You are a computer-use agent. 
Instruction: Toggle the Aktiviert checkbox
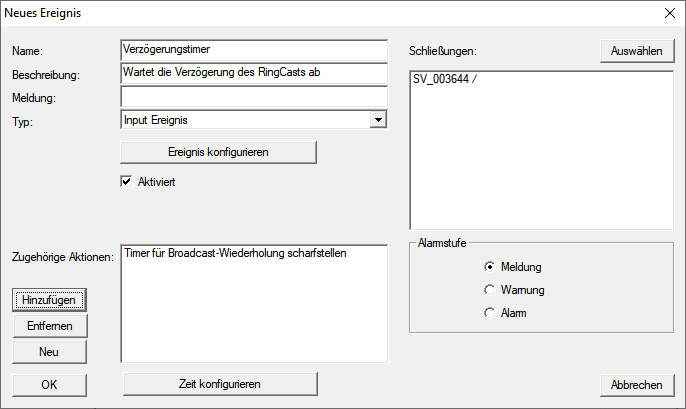point(127,182)
